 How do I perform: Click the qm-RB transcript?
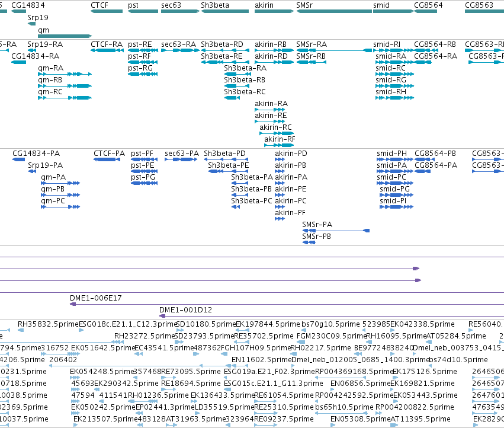(65, 86)
